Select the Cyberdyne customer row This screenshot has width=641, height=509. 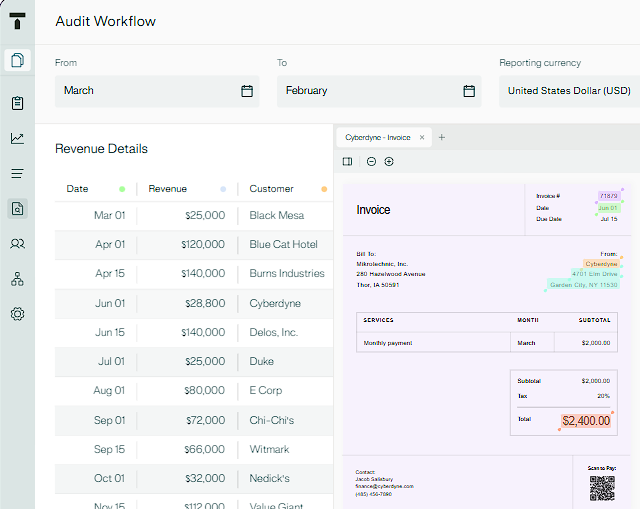[194, 303]
